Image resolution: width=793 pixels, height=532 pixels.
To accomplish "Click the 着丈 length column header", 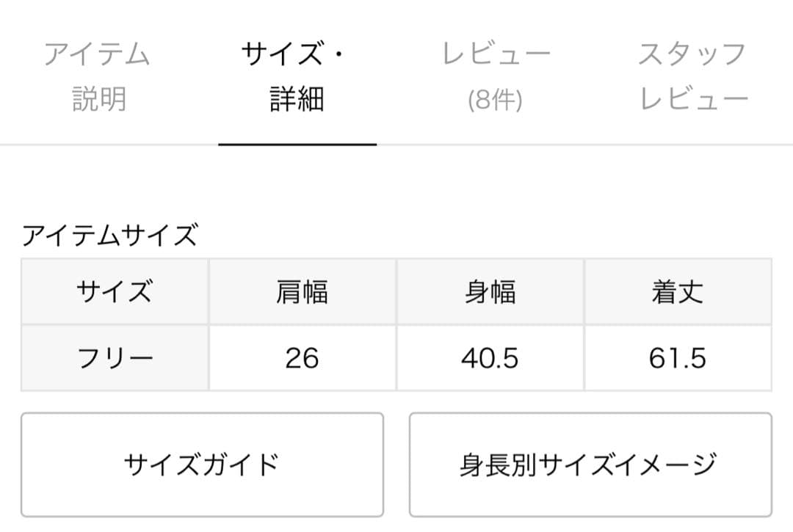I will tap(679, 291).
